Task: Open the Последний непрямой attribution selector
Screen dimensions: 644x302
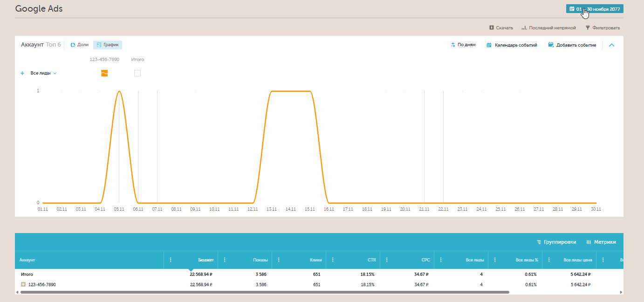Action: click(548, 28)
